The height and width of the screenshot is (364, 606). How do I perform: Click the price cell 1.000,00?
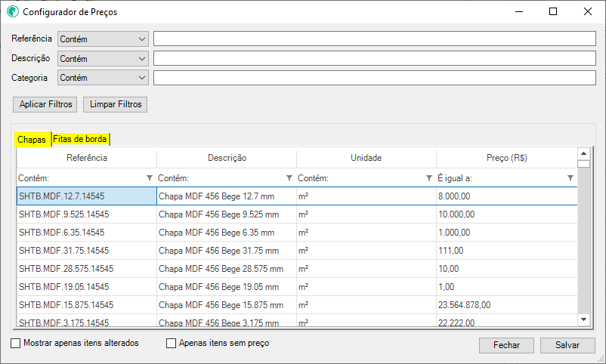[x=507, y=233]
